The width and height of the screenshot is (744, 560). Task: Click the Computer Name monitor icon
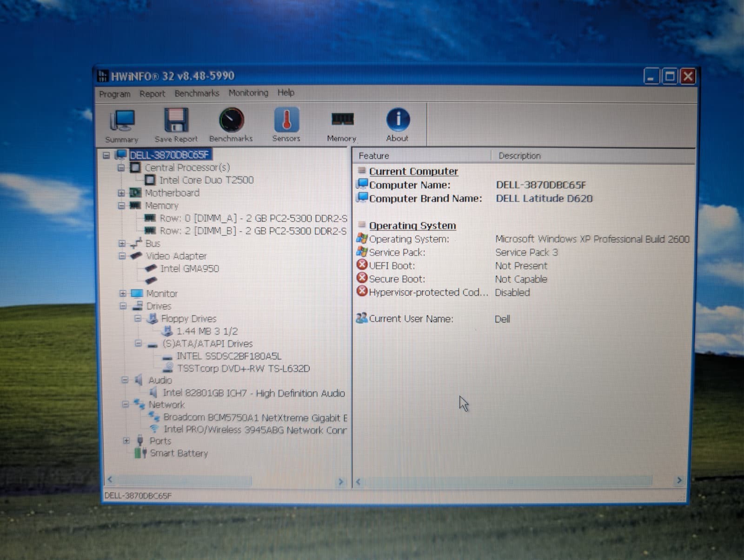[x=362, y=184]
